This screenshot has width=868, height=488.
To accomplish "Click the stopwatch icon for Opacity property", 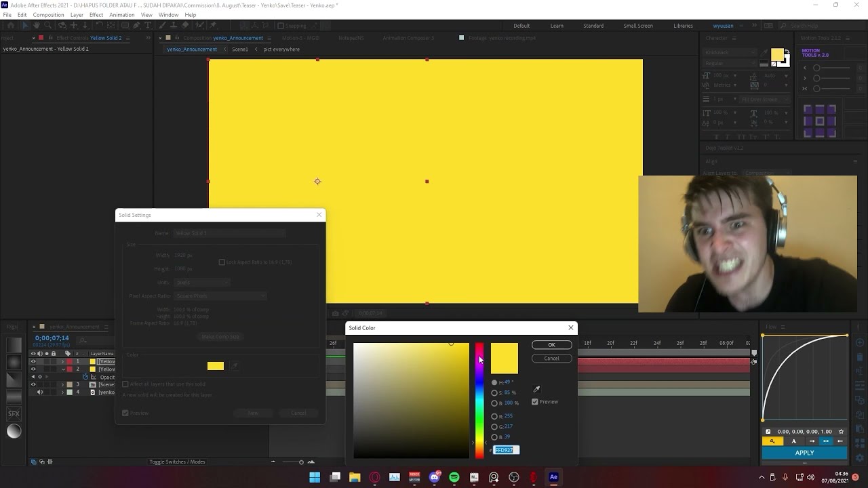I will click(x=86, y=377).
